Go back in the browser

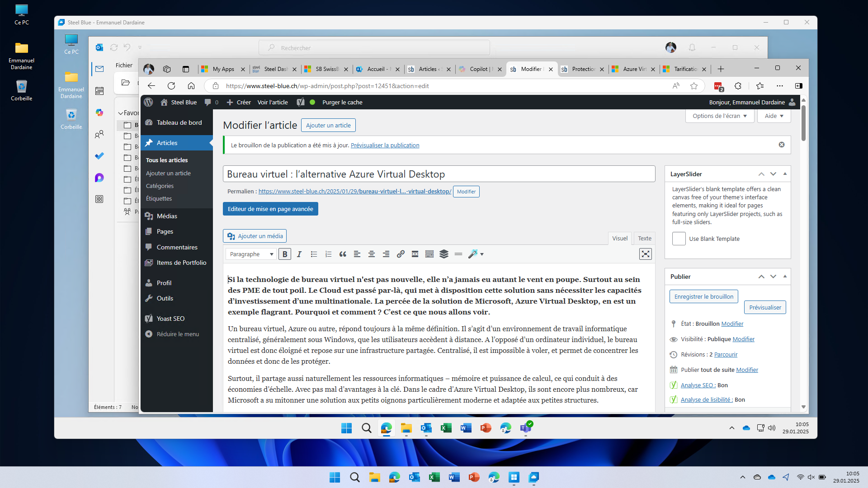(x=151, y=86)
